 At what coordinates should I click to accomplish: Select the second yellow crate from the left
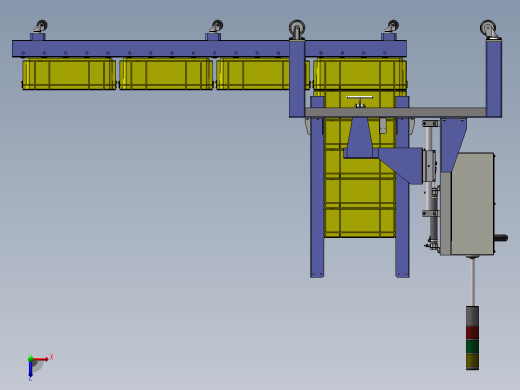[x=166, y=74]
